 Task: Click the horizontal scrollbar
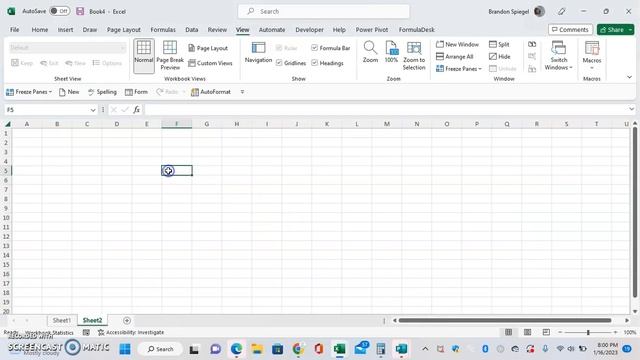coord(505,320)
